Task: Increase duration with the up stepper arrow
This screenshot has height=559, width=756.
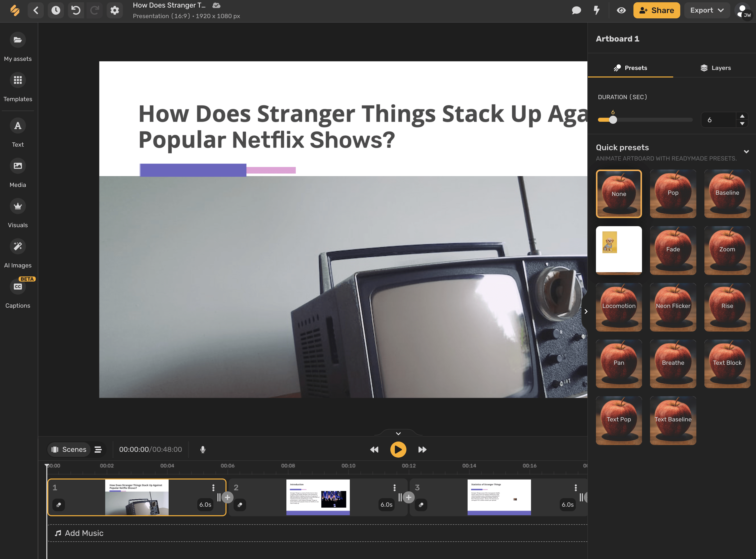Action: pyautogui.click(x=742, y=116)
